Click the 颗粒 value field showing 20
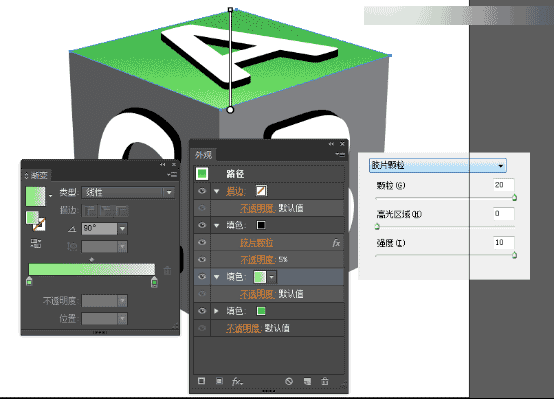The image size is (554, 399). [504, 185]
